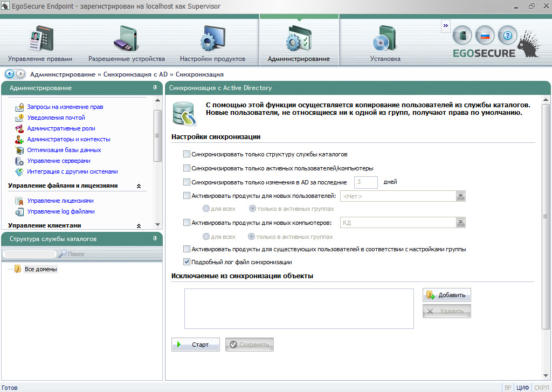The height and width of the screenshot is (392, 552).
Task: Click the Старт button
Action: pos(196,345)
